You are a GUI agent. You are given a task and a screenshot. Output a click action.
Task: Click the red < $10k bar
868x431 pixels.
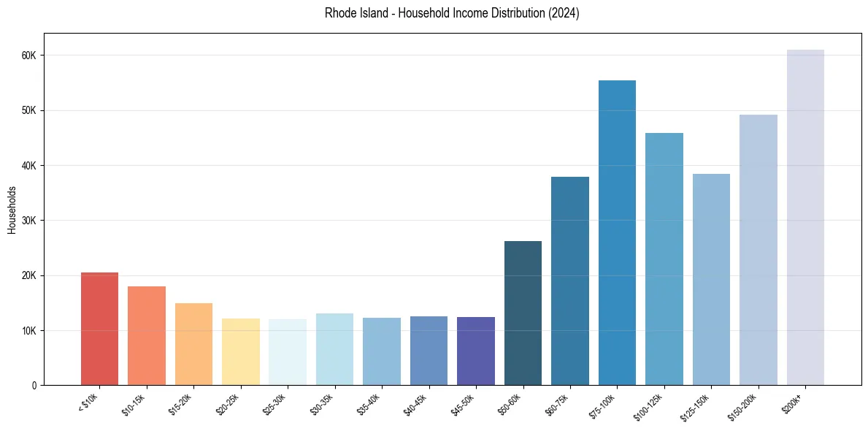(99, 329)
